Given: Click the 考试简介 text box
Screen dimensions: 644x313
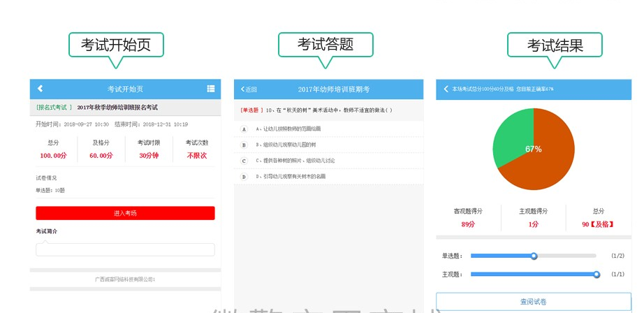Looking at the screenshot, I should coord(125,249).
